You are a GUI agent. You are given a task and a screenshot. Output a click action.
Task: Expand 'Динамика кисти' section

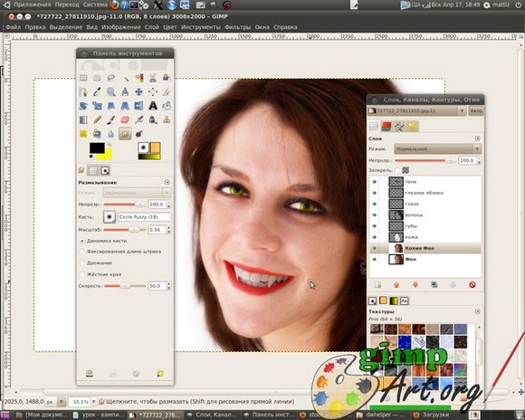(x=82, y=241)
